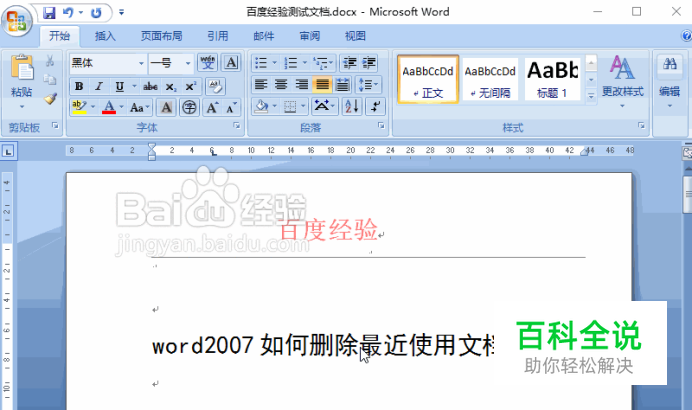692x410 pixels.
Task: Open the multilevel list button
Action: click(323, 63)
